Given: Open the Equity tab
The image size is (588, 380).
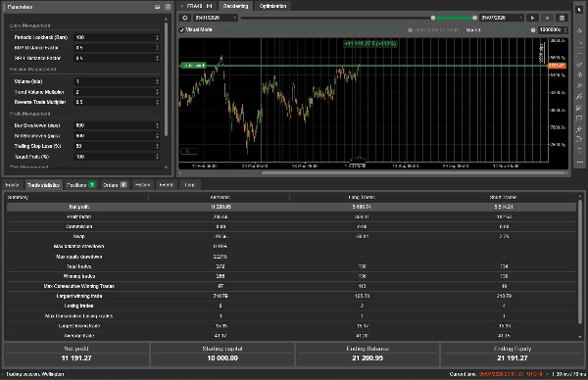Looking at the screenshot, I should tap(12, 185).
